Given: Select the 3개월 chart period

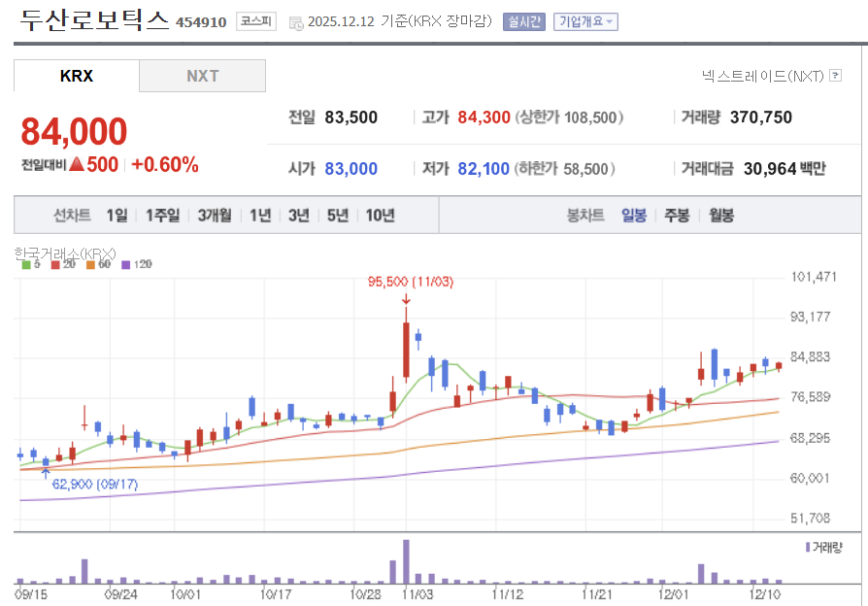Looking at the screenshot, I should (216, 216).
